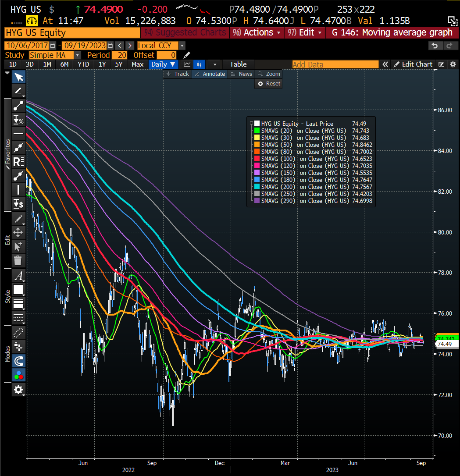Pick the regression R tool

(18, 162)
